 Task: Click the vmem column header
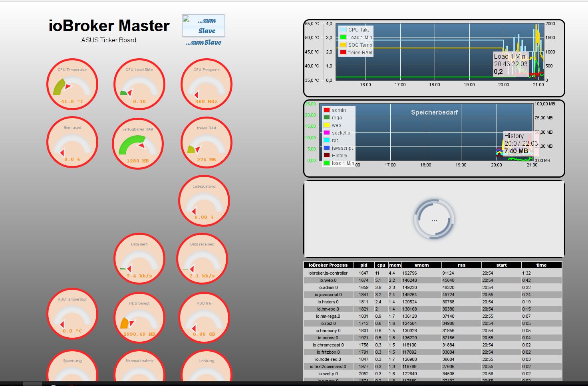tap(422, 265)
